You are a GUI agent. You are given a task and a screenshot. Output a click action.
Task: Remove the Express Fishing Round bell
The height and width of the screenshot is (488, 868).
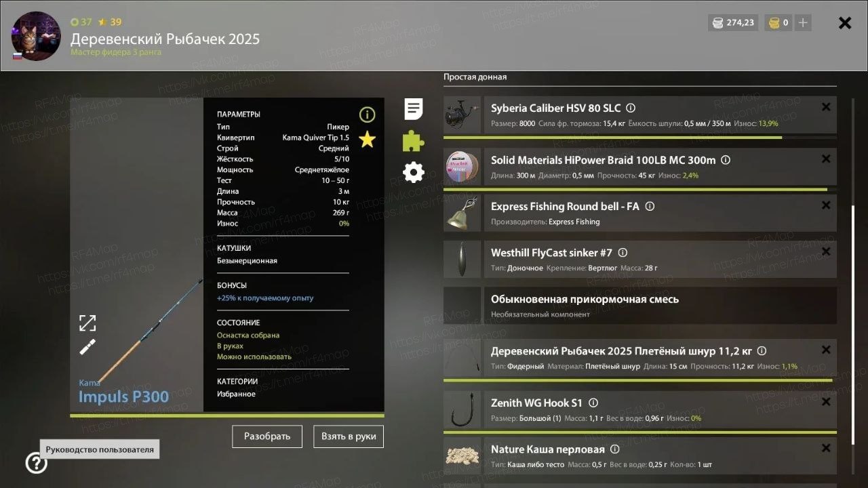pyautogui.click(x=826, y=205)
